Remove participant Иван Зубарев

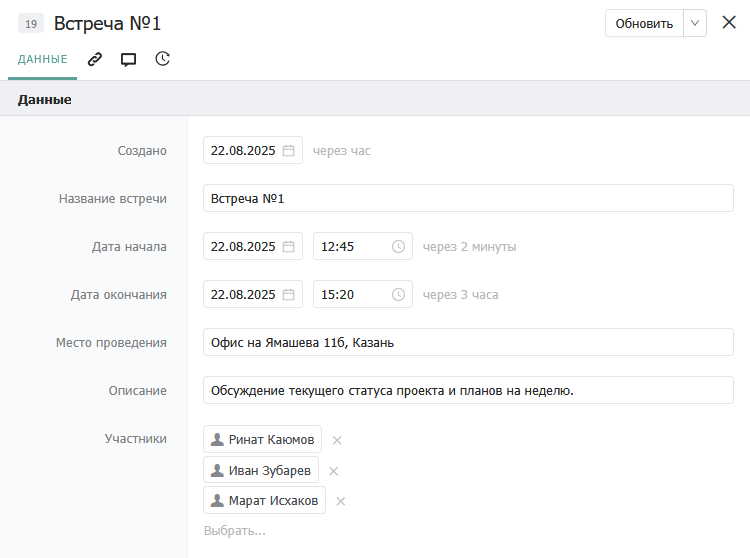(334, 471)
